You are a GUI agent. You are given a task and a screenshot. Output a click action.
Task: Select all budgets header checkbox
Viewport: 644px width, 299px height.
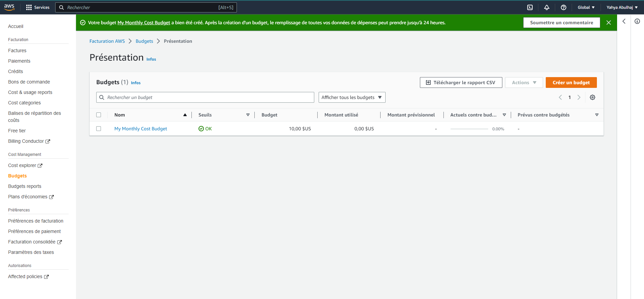[99, 115]
